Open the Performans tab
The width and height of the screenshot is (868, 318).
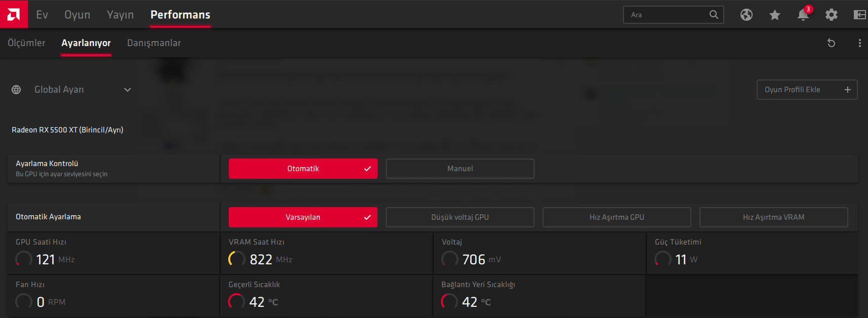pyautogui.click(x=180, y=15)
